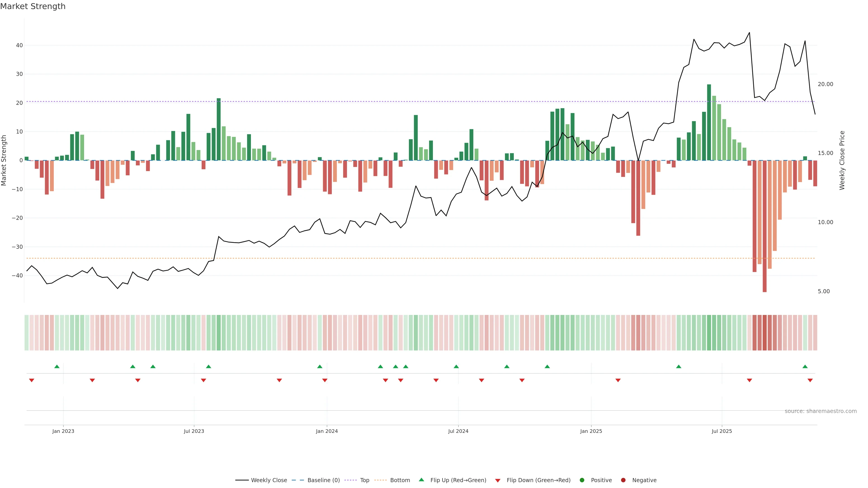Click the Weekly Close Price axis title

point(842,160)
